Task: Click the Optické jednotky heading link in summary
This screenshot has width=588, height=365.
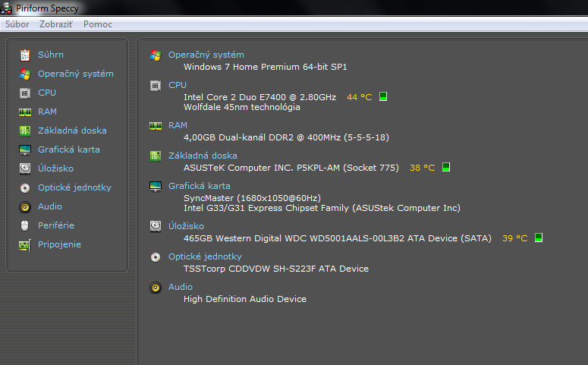Action: click(x=205, y=256)
